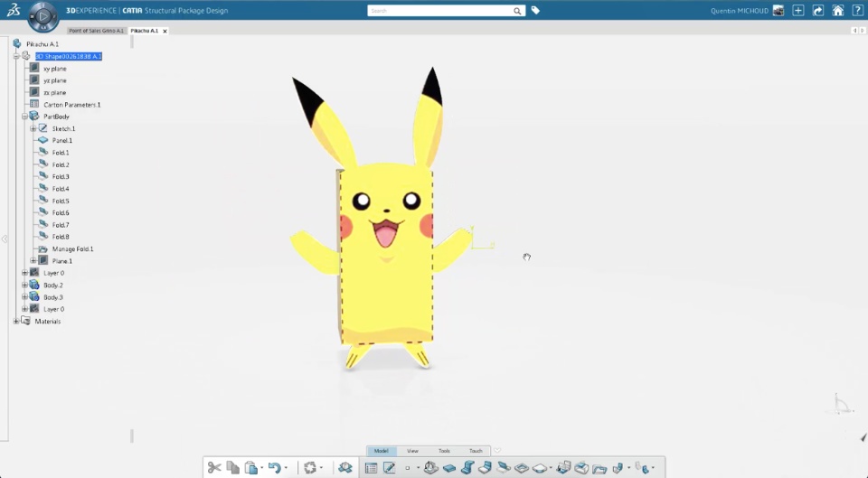Select Fold.7 in the tree
Viewport: 868px width, 478px height.
point(61,225)
